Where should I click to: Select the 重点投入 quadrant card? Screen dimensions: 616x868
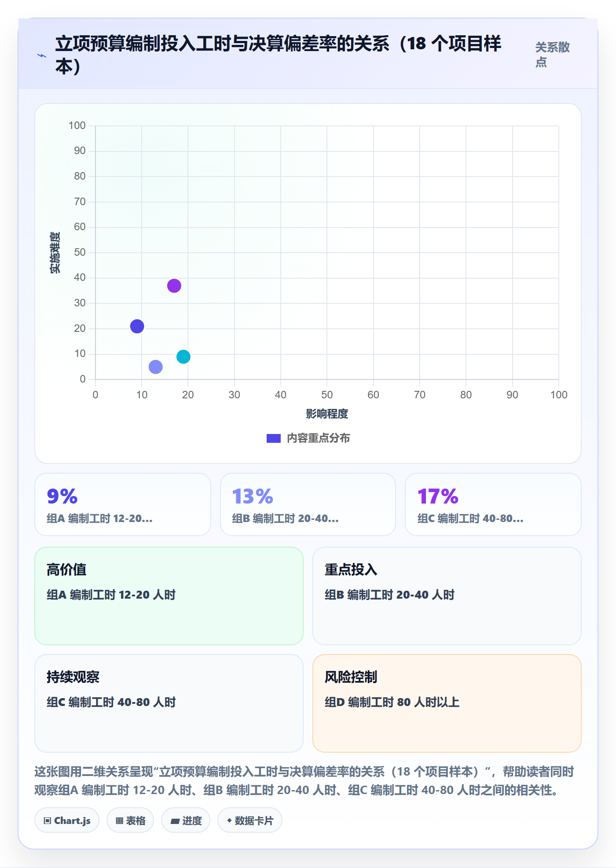[x=447, y=596]
